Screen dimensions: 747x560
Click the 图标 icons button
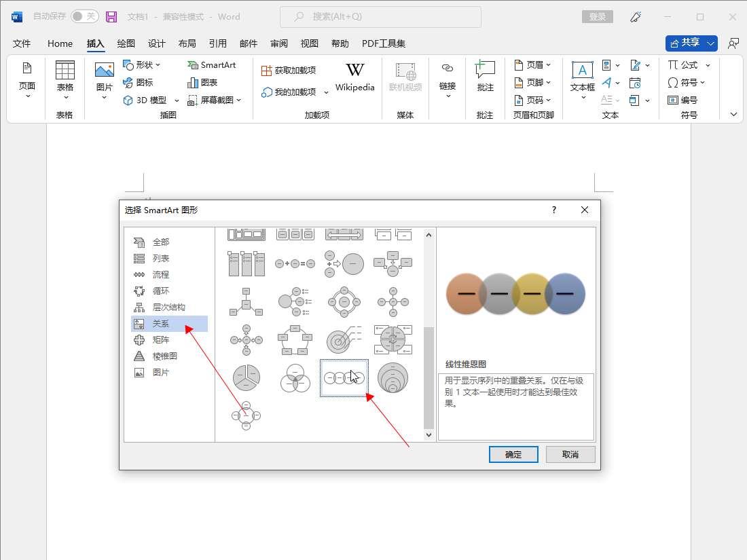click(138, 82)
